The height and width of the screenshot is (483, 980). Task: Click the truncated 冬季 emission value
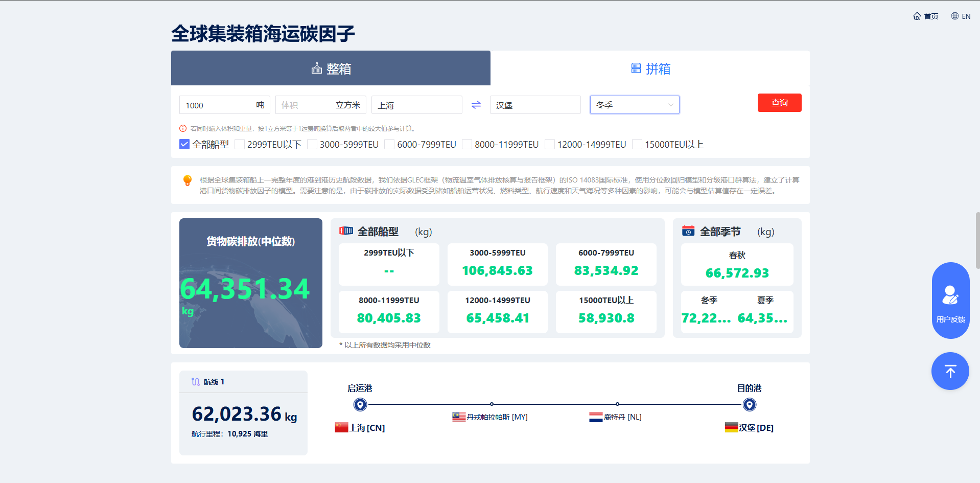[707, 318]
